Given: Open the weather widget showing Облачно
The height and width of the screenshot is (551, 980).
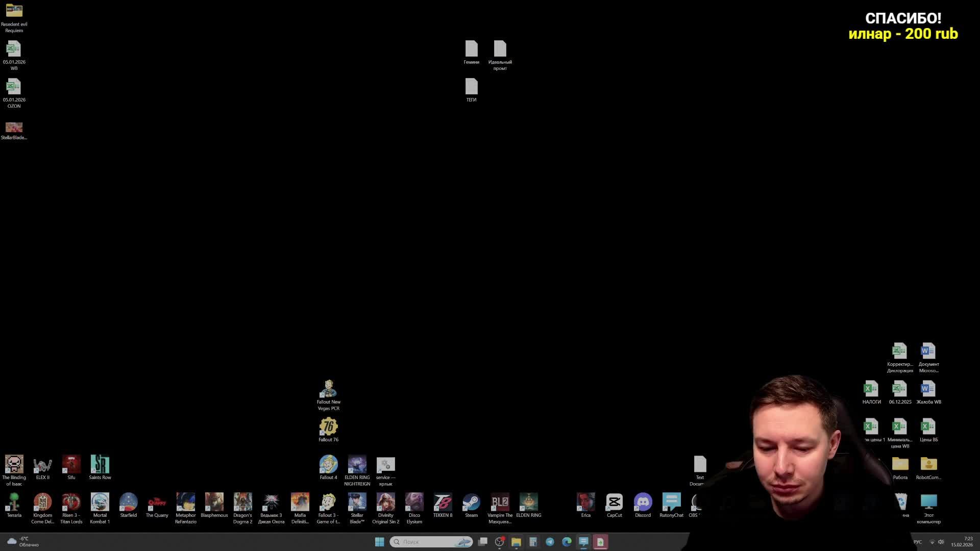Looking at the screenshot, I should [23, 542].
